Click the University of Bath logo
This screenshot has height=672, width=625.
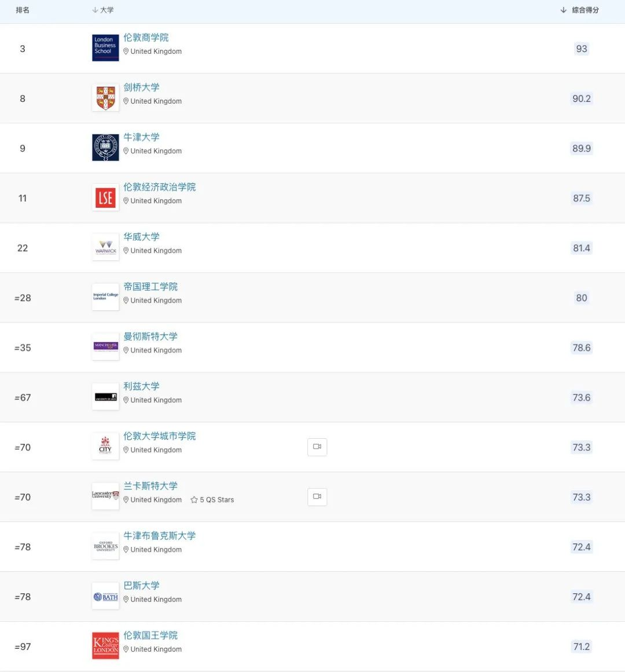click(x=105, y=596)
